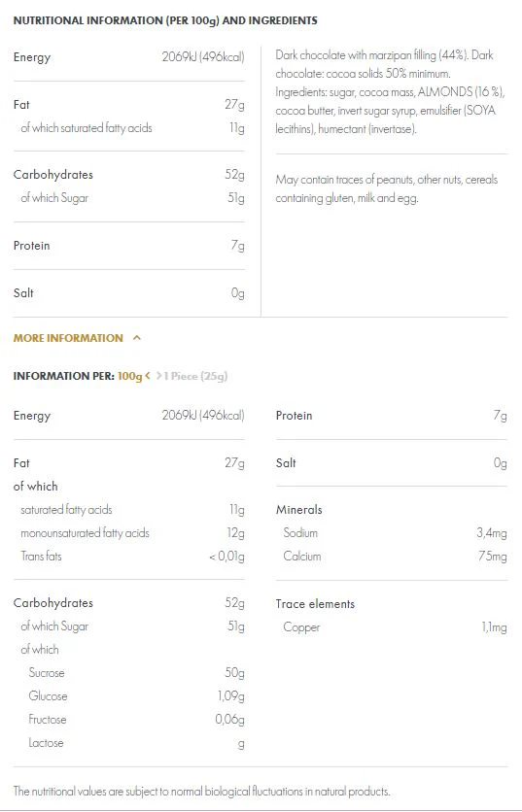Screen dimensions: 522x812
Task: Click the Copper trace element entry
Action: click(x=301, y=627)
